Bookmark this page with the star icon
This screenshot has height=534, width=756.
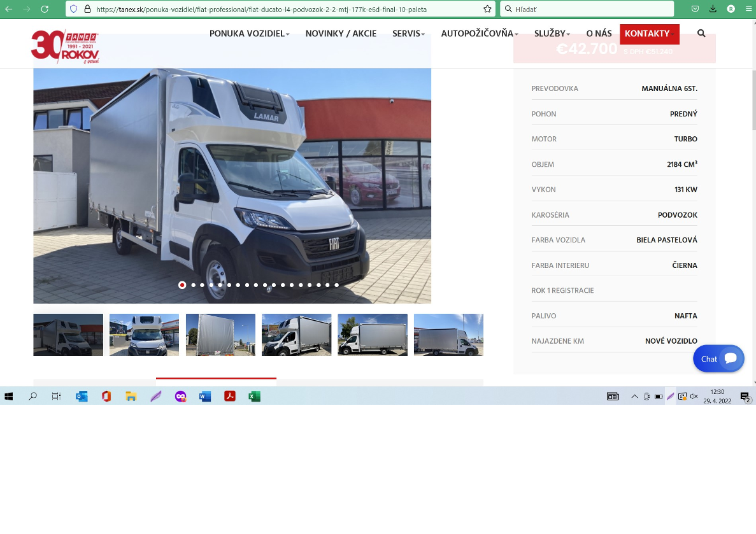(487, 9)
